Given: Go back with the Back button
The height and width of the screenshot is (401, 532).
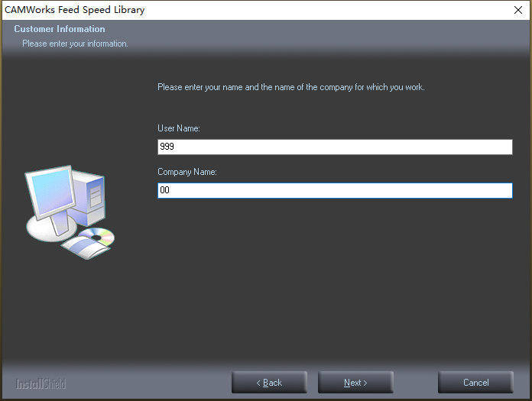Looking at the screenshot, I should click(269, 383).
